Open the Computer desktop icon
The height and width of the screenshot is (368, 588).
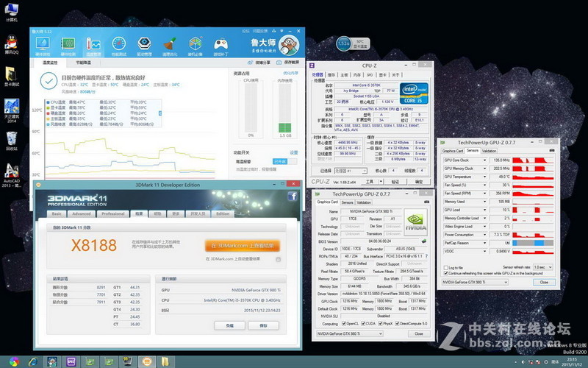(x=12, y=12)
